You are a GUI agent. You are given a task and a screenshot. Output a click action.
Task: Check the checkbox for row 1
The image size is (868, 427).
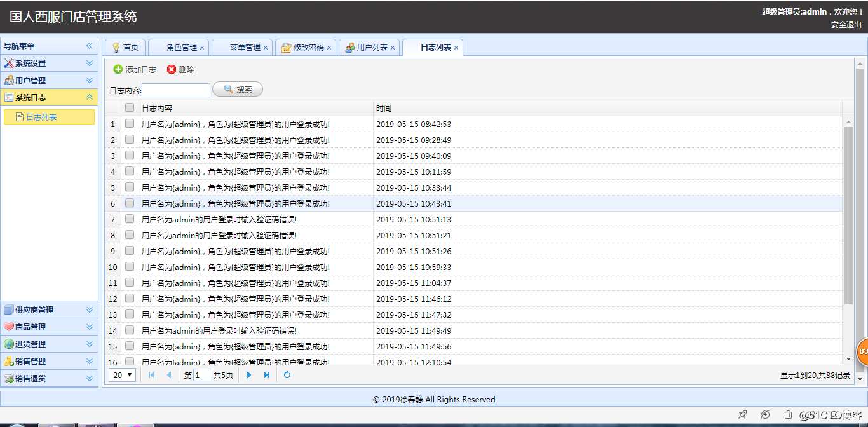click(x=130, y=124)
